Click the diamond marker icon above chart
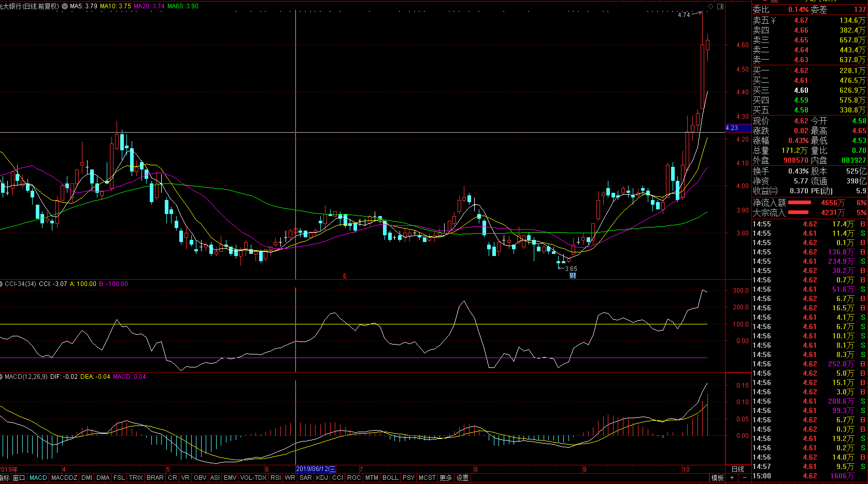 pos(711,6)
